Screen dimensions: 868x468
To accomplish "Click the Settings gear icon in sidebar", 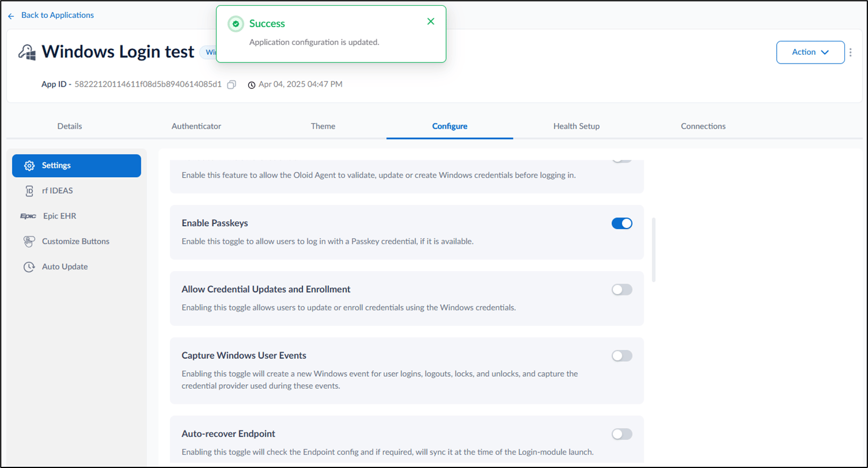I will (x=29, y=166).
